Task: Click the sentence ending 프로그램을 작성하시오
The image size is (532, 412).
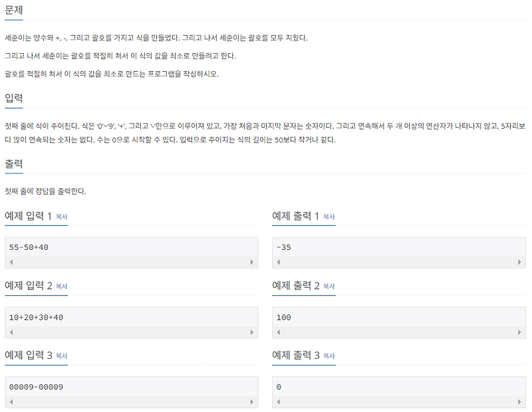Action: pos(112,74)
